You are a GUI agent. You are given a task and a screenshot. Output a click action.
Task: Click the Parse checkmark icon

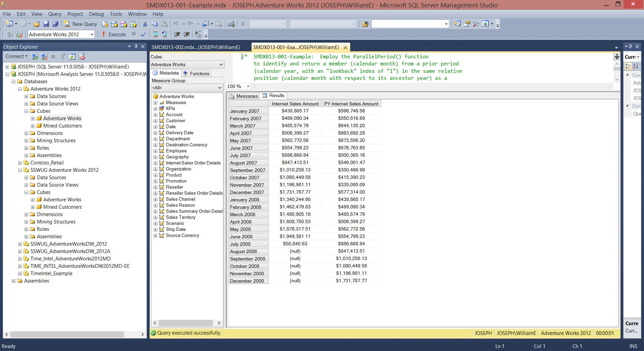point(143,34)
